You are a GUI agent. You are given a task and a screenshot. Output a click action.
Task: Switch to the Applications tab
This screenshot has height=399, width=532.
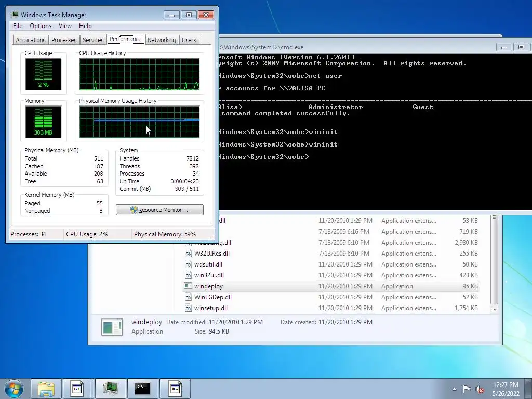31,40
